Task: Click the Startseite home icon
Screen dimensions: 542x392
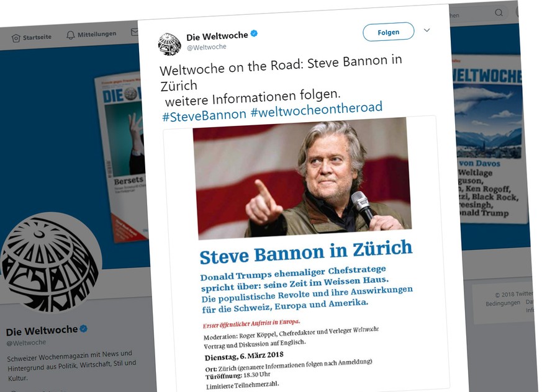Action: click(x=17, y=38)
